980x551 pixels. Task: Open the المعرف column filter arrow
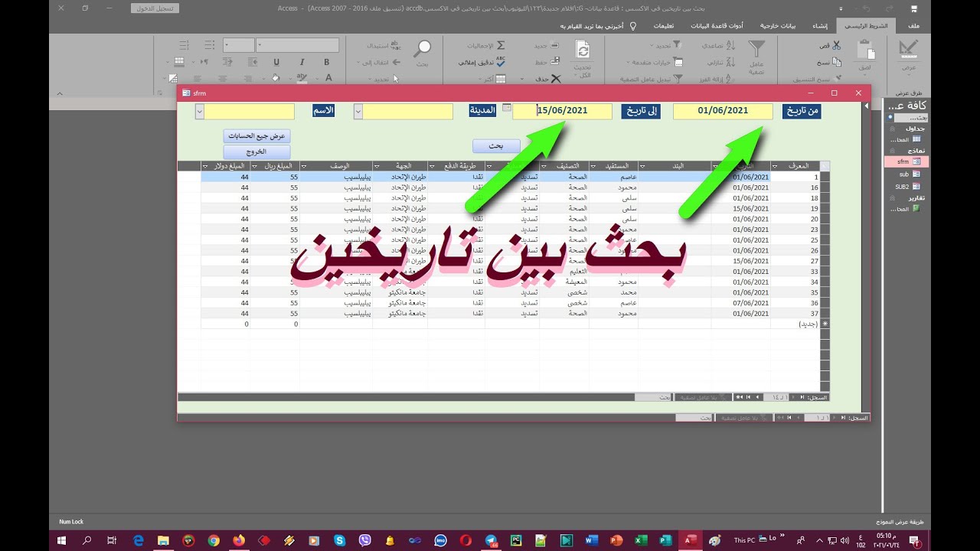775,166
